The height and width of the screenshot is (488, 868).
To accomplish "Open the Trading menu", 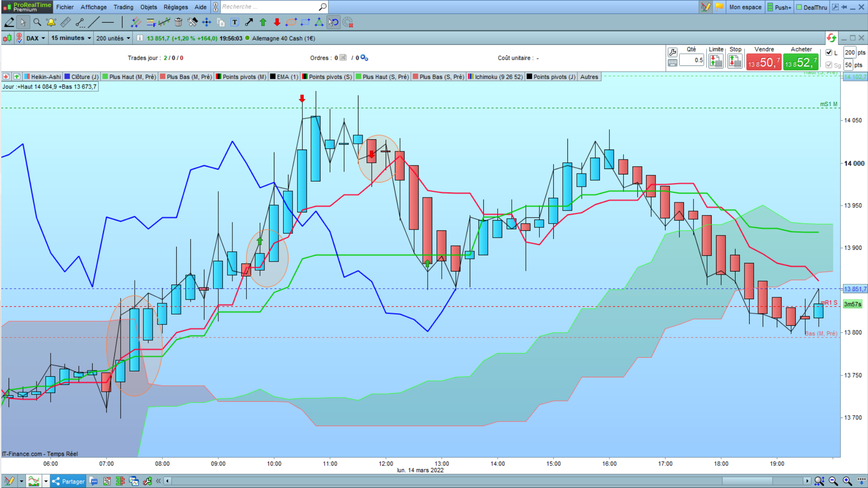I will [x=123, y=7].
